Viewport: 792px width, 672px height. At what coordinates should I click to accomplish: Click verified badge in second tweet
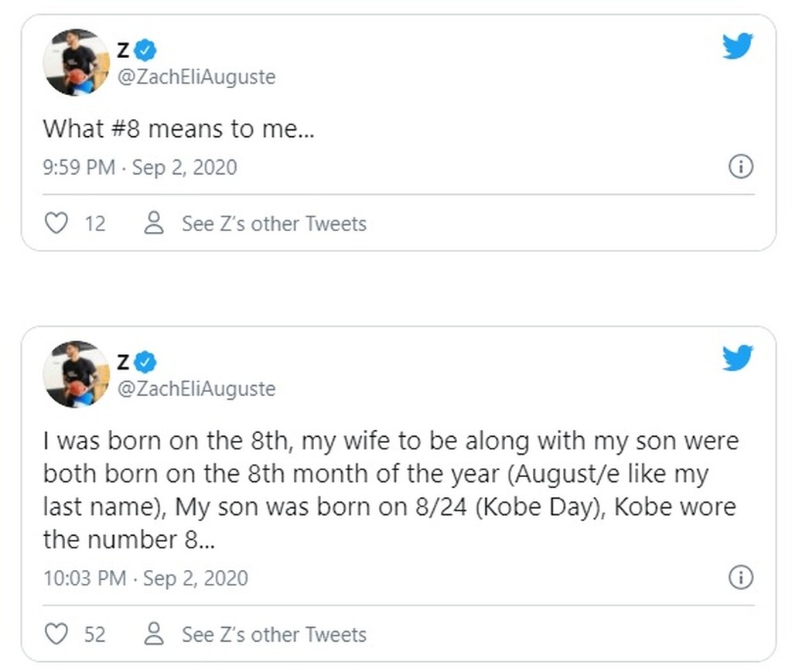(146, 361)
